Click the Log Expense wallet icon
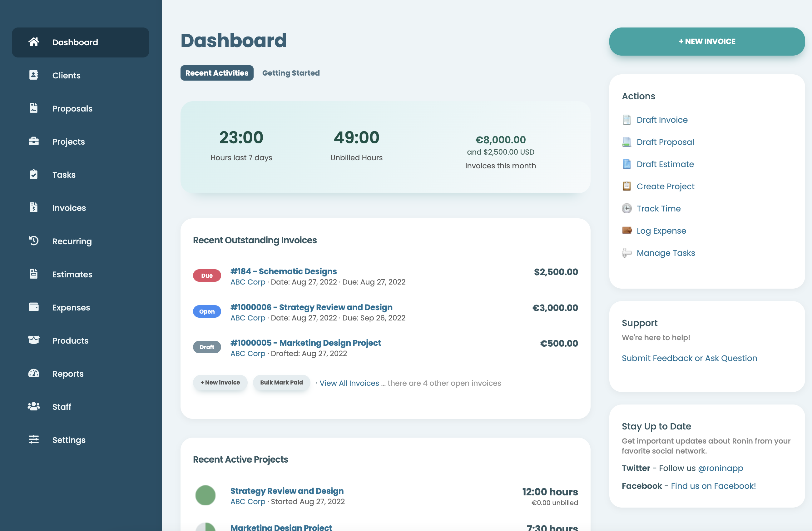 pyautogui.click(x=626, y=231)
